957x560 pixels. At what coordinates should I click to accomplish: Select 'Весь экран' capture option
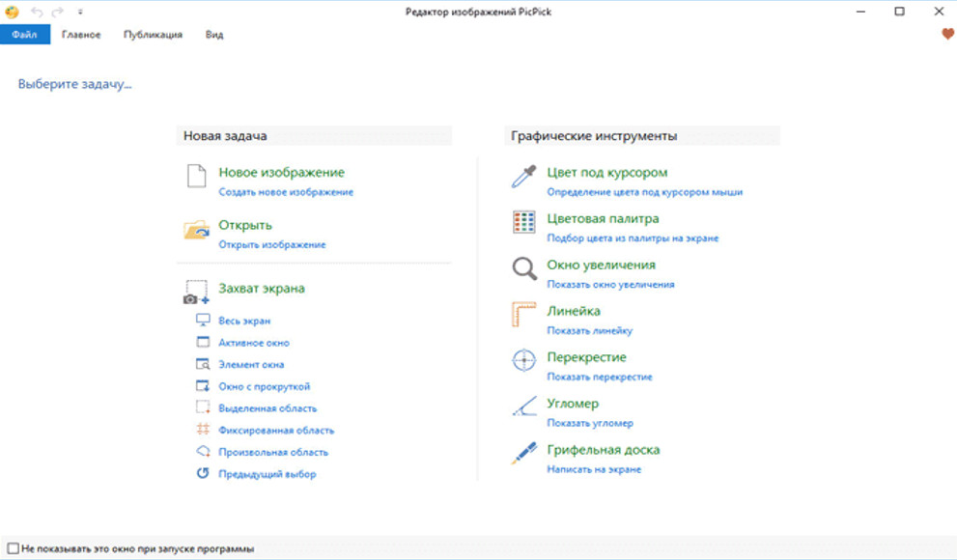pyautogui.click(x=244, y=321)
